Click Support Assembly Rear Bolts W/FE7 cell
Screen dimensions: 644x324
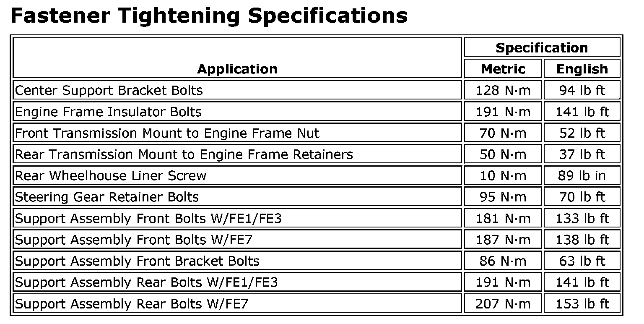(132, 303)
